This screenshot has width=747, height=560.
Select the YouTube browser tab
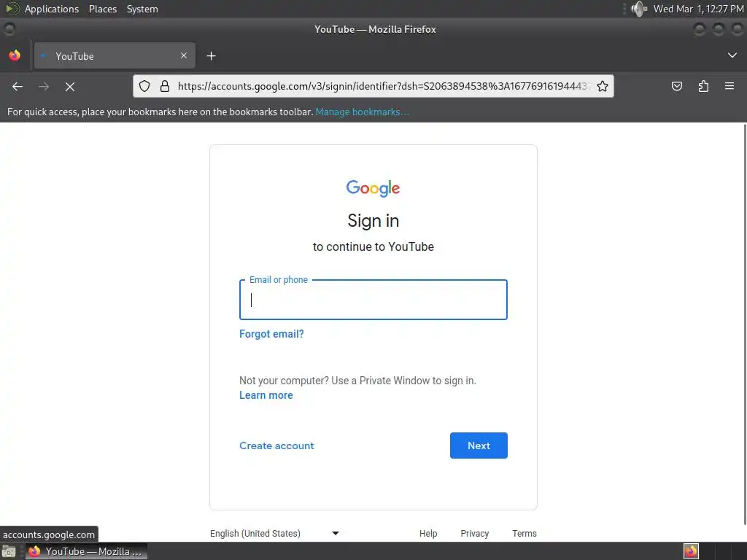[115, 55]
